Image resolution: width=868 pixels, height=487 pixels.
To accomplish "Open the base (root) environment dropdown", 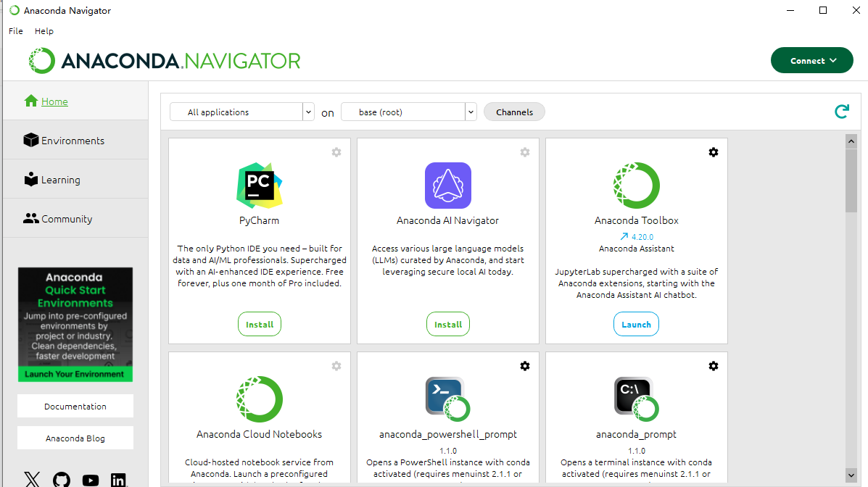I will tap(408, 112).
